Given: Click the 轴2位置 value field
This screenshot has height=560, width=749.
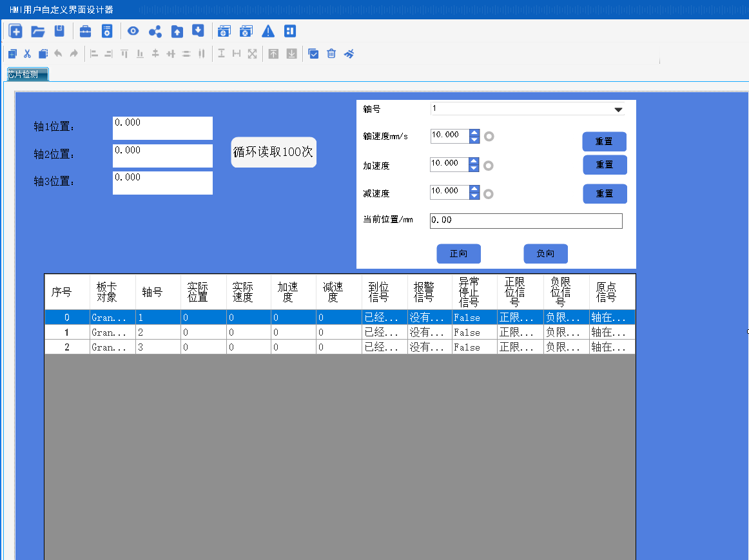Looking at the screenshot, I should point(162,156).
